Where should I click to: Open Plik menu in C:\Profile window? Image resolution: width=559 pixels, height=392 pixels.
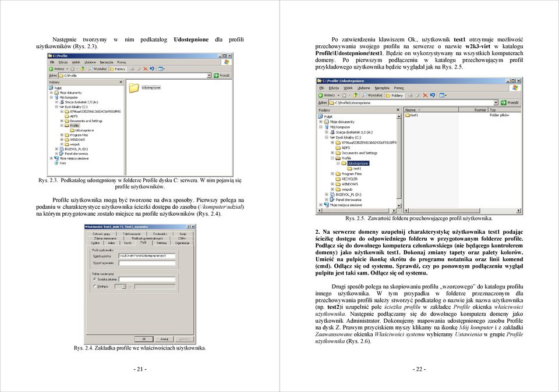52,62
